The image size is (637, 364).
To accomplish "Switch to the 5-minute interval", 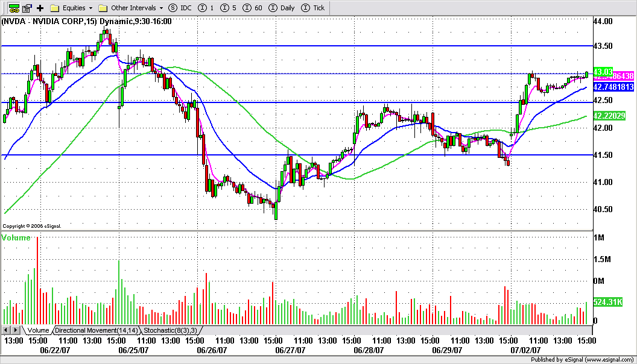I will (228, 8).
